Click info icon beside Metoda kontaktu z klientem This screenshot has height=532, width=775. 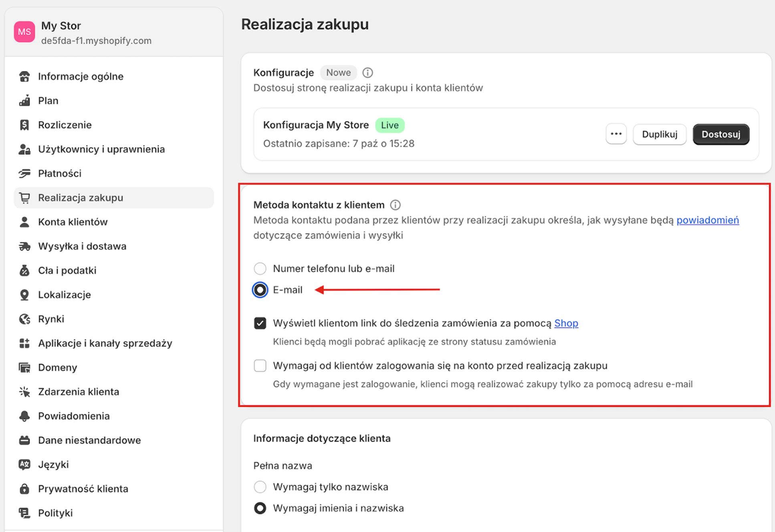point(396,205)
